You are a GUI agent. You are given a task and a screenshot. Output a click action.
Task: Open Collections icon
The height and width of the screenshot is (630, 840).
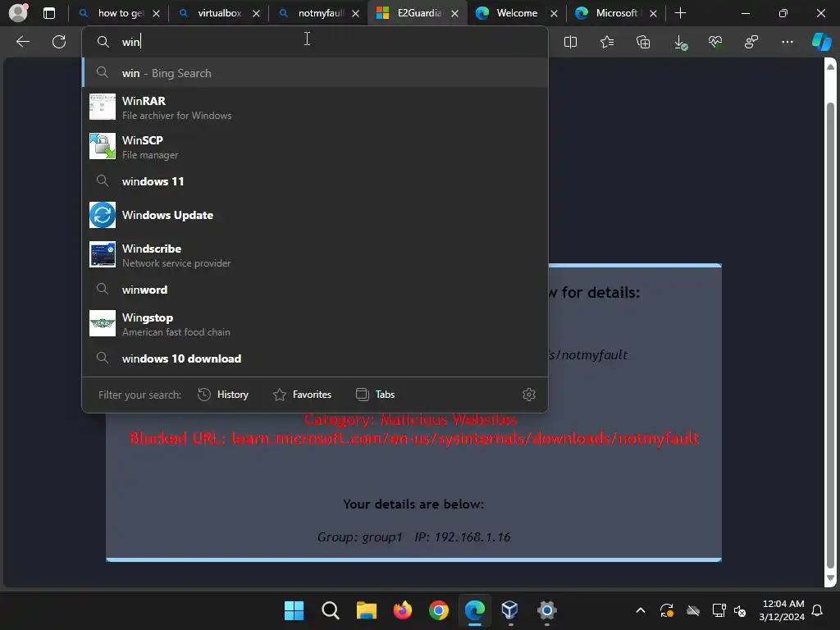coord(643,42)
